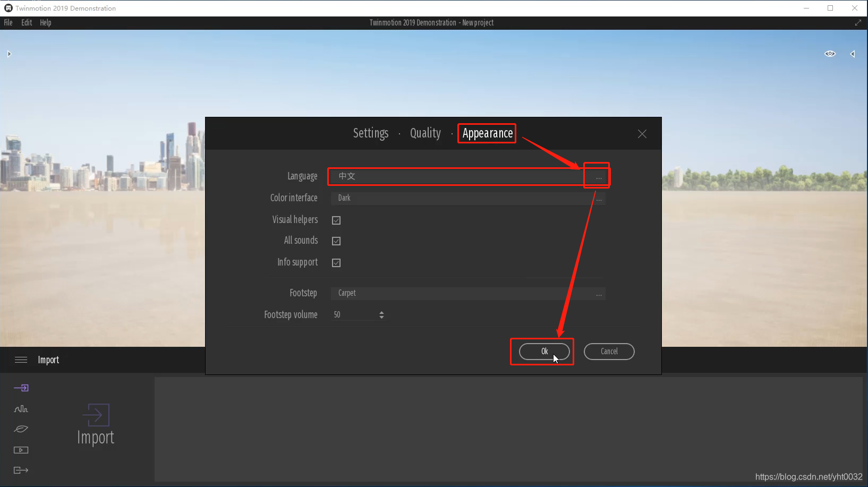Open the Help menu
Image resolution: width=868 pixels, height=487 pixels.
point(46,23)
